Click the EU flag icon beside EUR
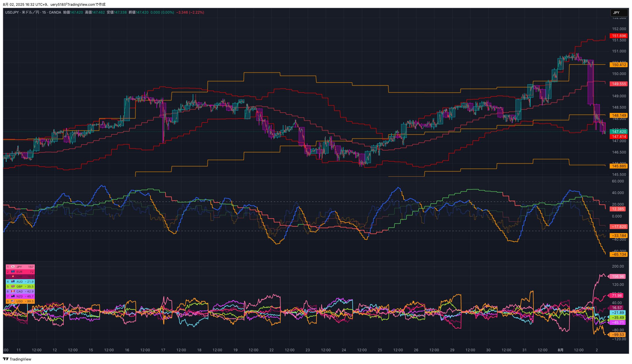The width and height of the screenshot is (632, 364). 13,272
